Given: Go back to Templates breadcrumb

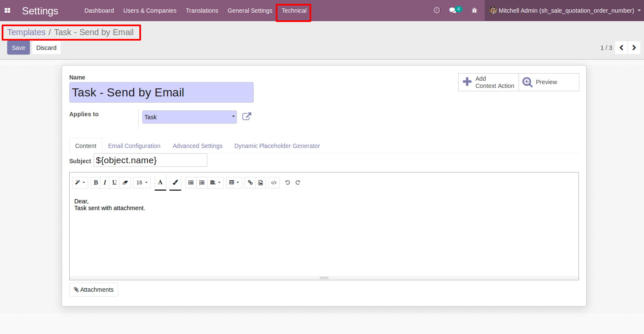Looking at the screenshot, I should pos(26,32).
